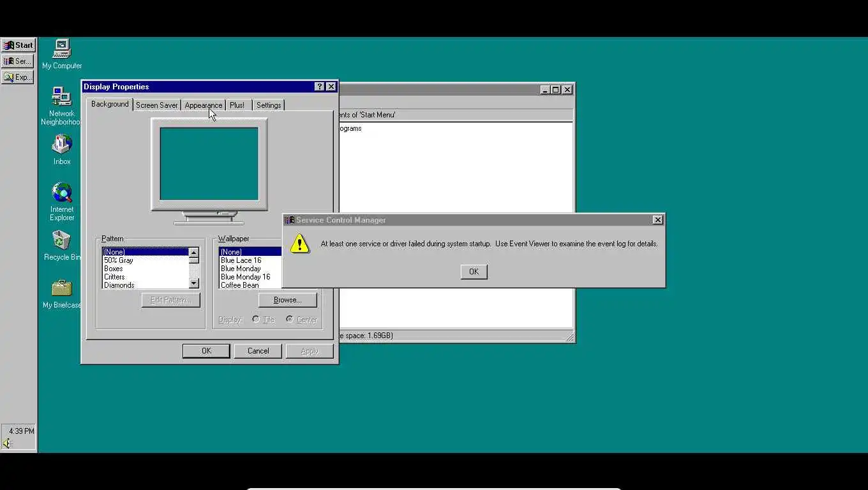Viewport: 868px width, 490px height.
Task: Select the Tile display radio button
Action: (264, 320)
